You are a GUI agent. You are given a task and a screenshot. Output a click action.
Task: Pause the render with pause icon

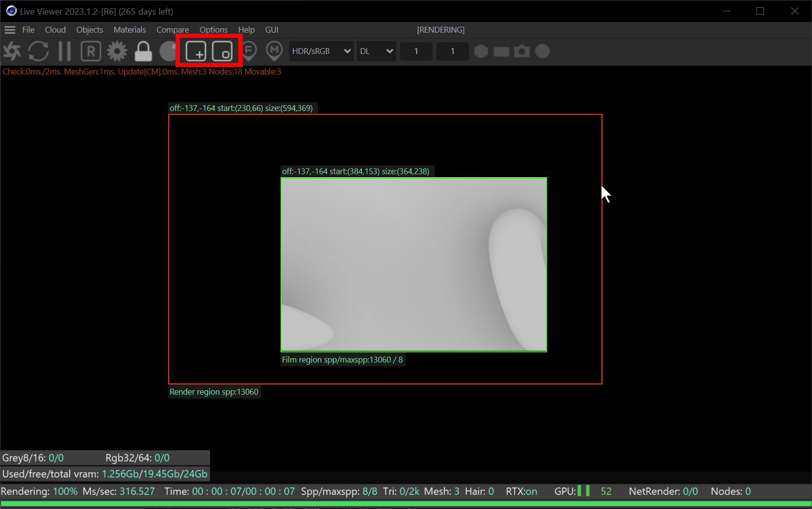[65, 51]
